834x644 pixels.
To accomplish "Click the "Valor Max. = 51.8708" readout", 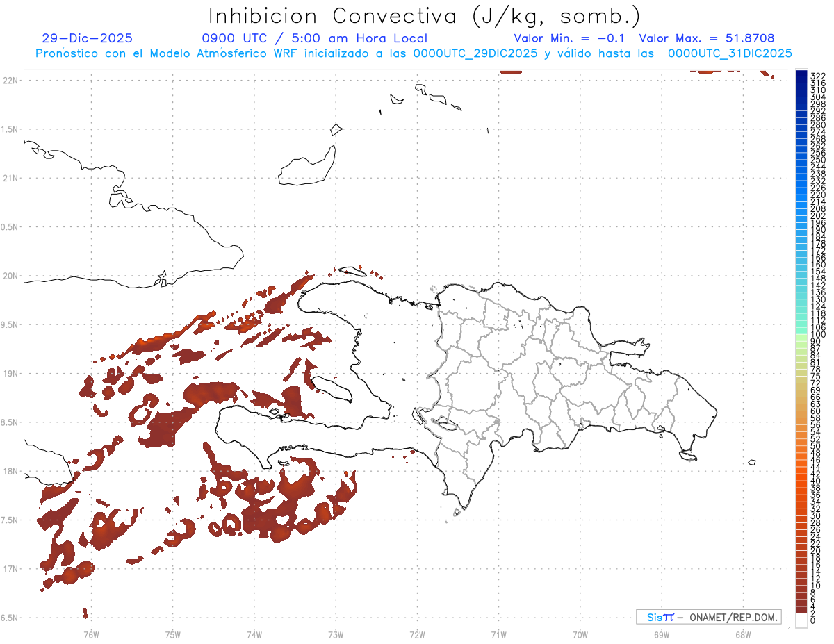I will pyautogui.click(x=707, y=38).
